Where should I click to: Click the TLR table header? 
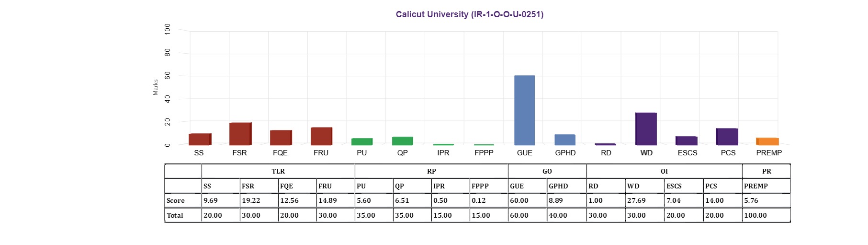pyautogui.click(x=278, y=171)
